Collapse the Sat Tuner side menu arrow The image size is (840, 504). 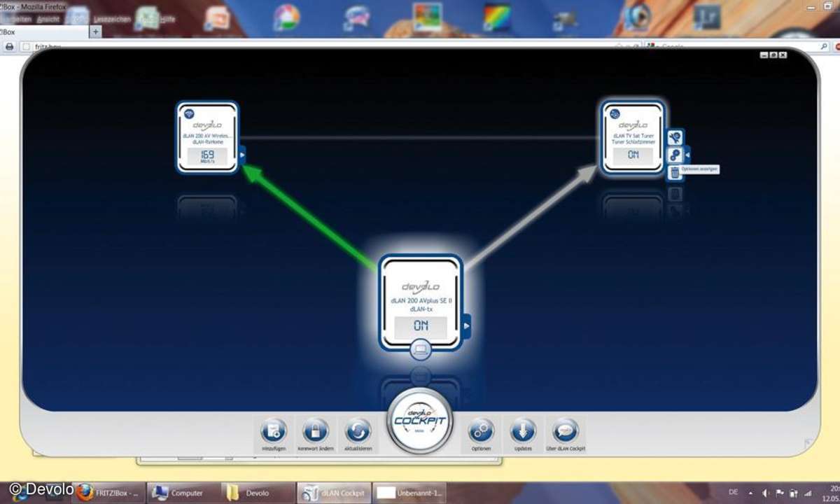click(687, 155)
